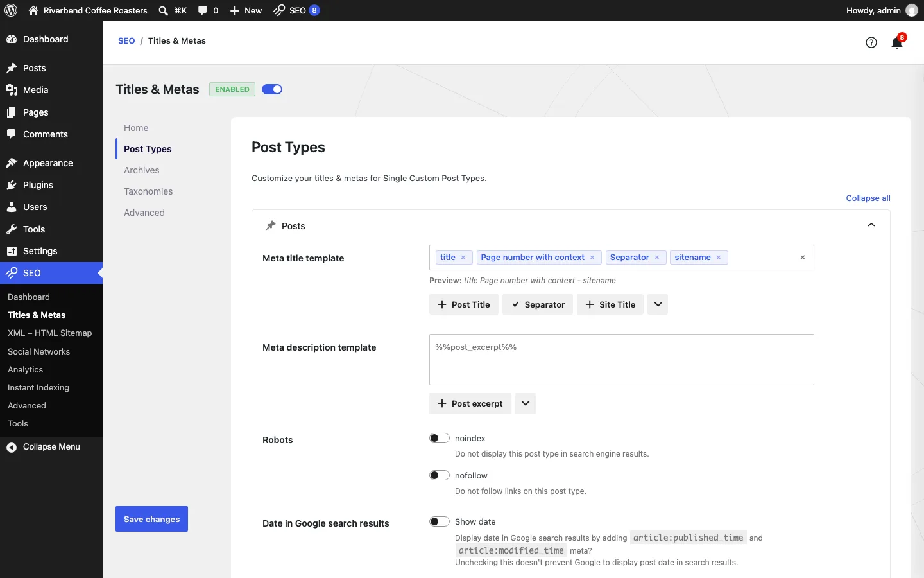The image size is (924, 578).
Task: Open the New content admin bar item
Action: point(246,10)
